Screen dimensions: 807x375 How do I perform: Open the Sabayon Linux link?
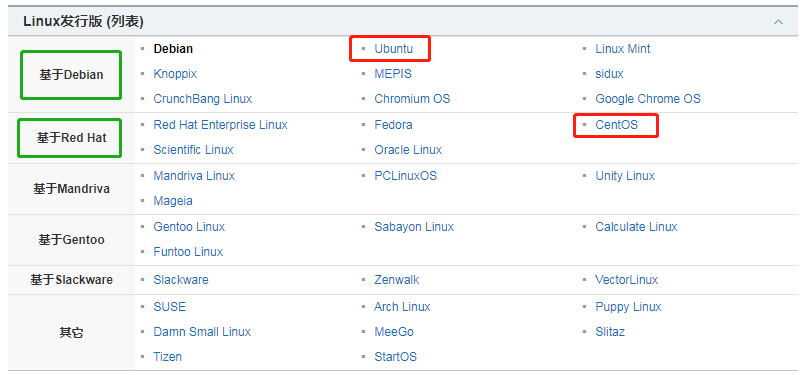(414, 227)
